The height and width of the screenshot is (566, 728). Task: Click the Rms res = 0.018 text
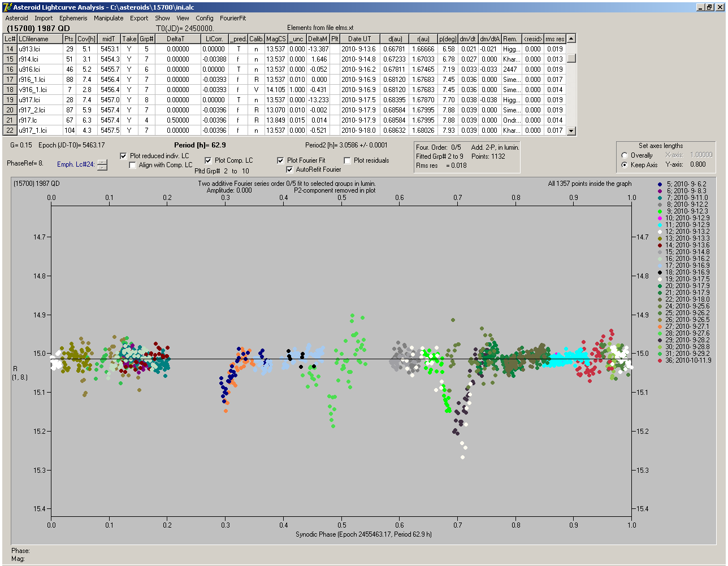point(441,166)
